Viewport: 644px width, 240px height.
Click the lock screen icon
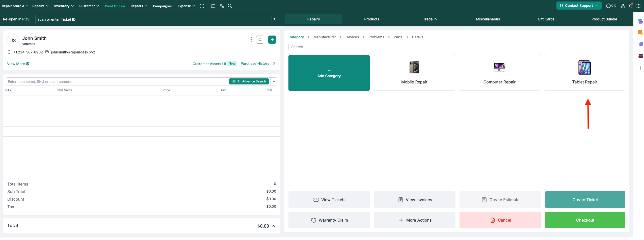pyautogui.click(x=623, y=6)
